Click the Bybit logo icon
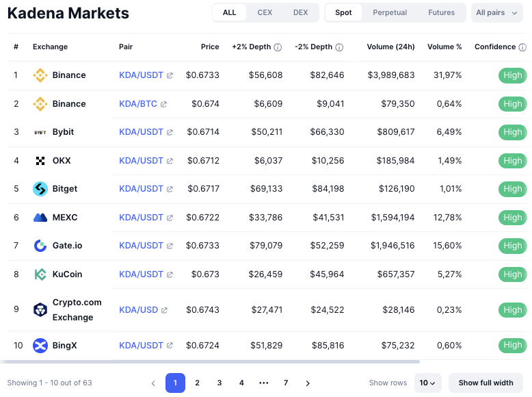This screenshot has width=532, height=397. (x=40, y=132)
